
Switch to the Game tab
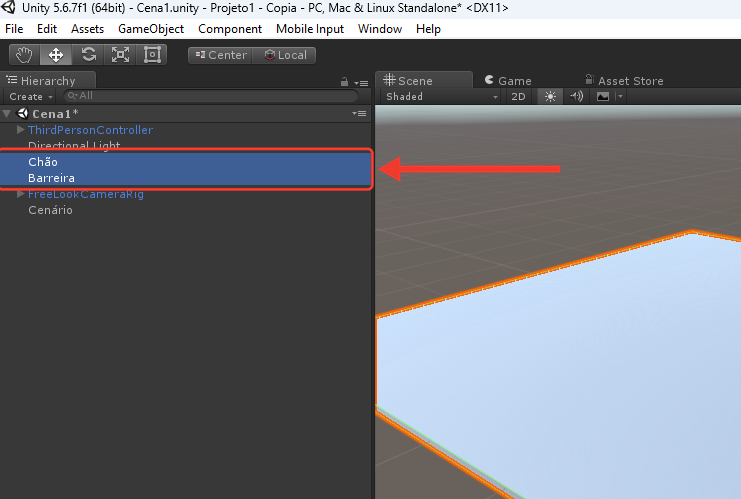(508, 81)
